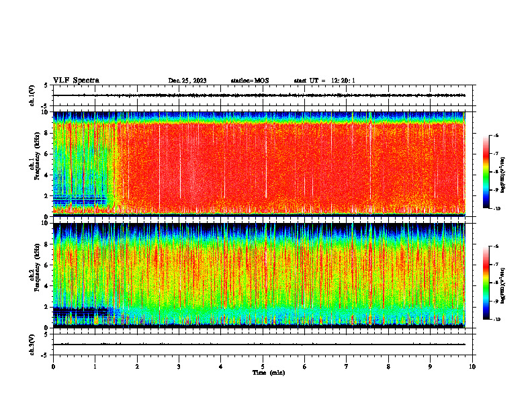The image size is (532, 411).
Task: Click the time axis tick label "5"
Action: [x=263, y=367]
